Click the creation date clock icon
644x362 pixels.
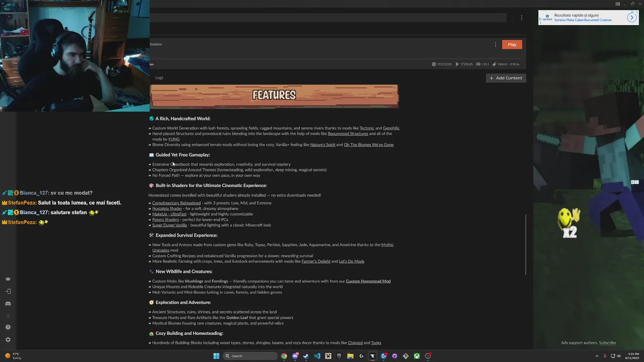[x=434, y=64]
